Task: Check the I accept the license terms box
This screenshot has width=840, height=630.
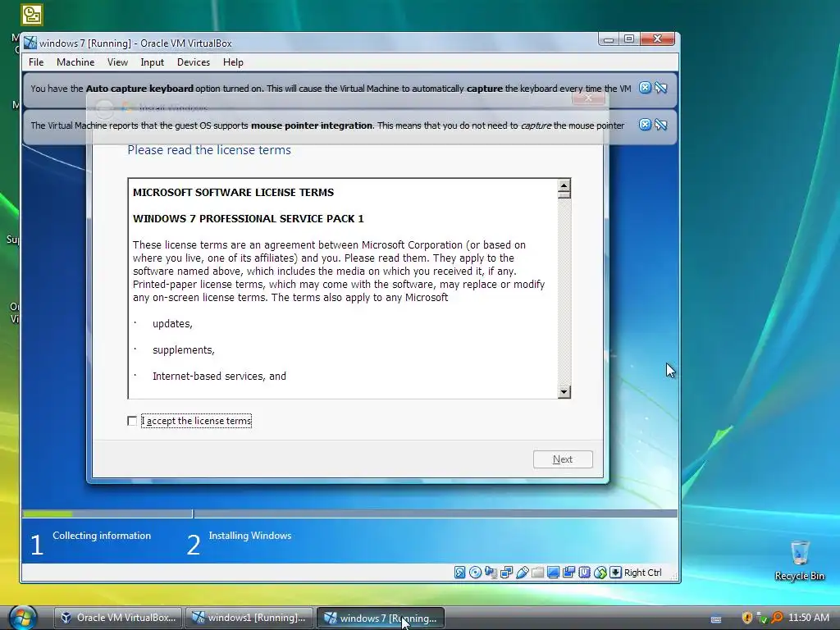Action: 132,421
